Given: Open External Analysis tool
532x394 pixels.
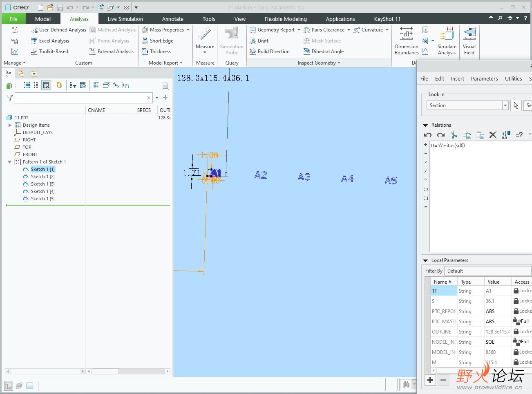Looking at the screenshot, I should pos(112,51).
